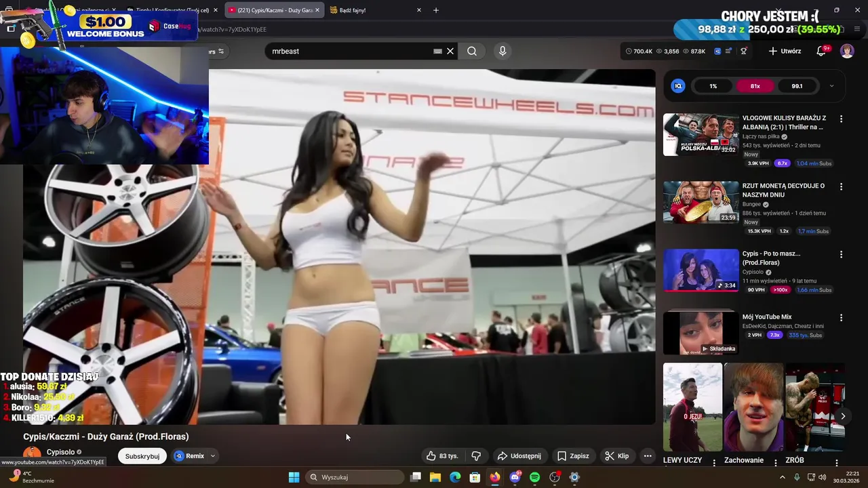Click the round vidIQ badge in the score panel
This screenshot has width=868, height=488.
coord(677,86)
